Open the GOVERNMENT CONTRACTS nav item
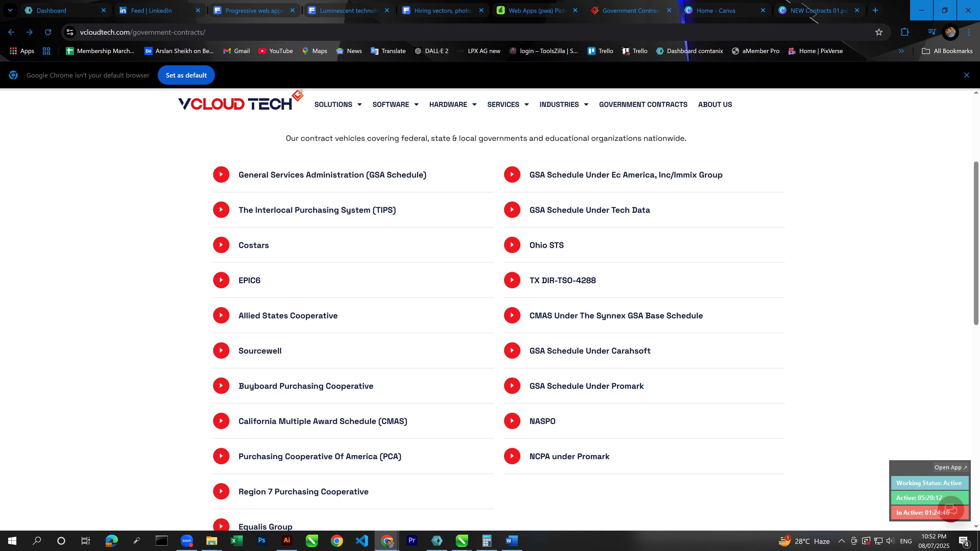980x551 pixels. 643,104
